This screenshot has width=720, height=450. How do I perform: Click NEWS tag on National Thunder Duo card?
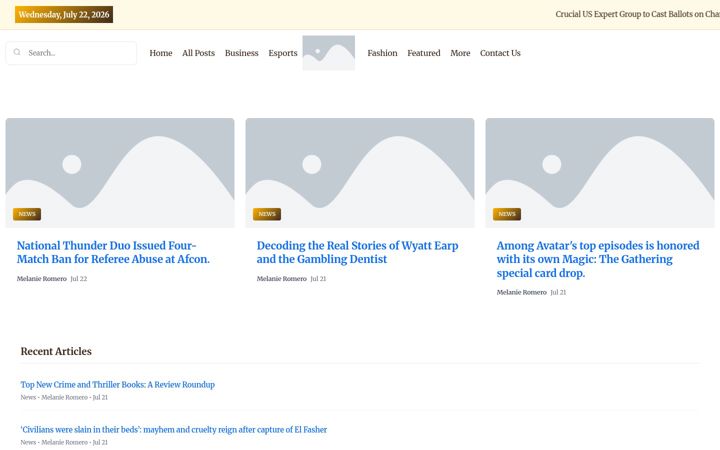[27, 214]
